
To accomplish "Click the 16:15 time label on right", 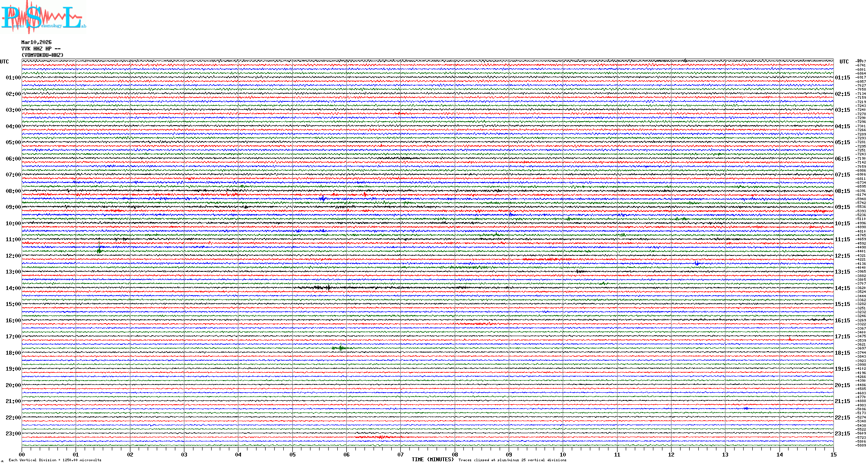I will 842,321.
